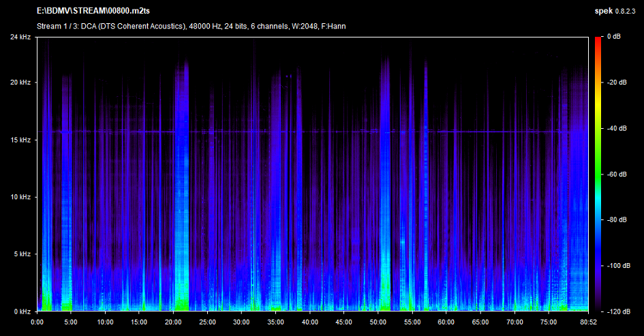The height and width of the screenshot is (336, 644).
Task: Click the -40 dB scale label
Action: (x=617, y=128)
